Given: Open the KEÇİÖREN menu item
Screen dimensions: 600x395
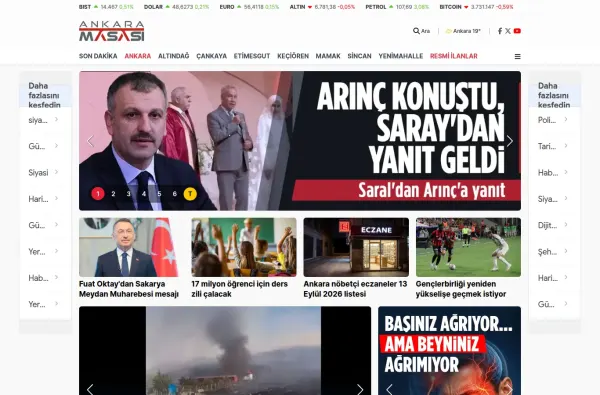Looking at the screenshot, I should point(293,56).
